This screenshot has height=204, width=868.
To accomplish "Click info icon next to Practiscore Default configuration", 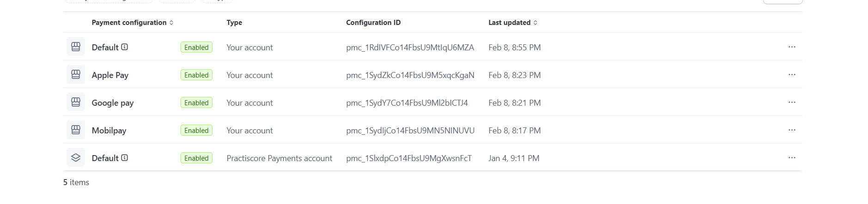I will [125, 158].
